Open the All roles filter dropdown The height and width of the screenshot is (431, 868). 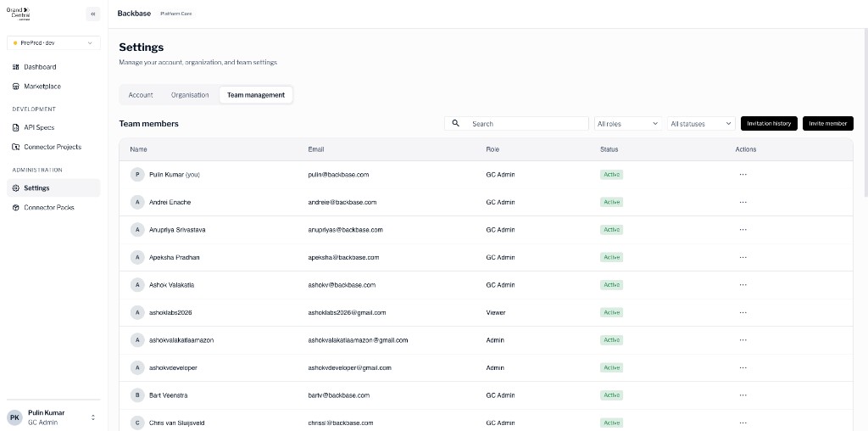tap(628, 124)
